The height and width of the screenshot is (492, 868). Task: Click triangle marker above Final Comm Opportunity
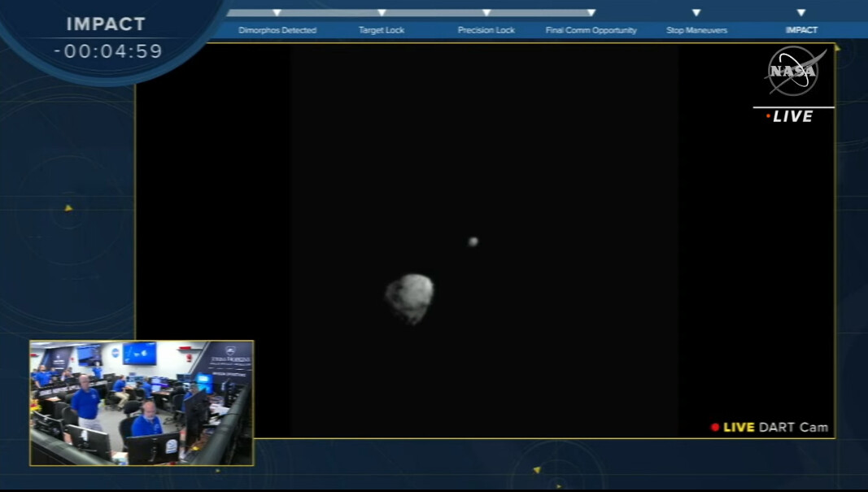tap(591, 13)
